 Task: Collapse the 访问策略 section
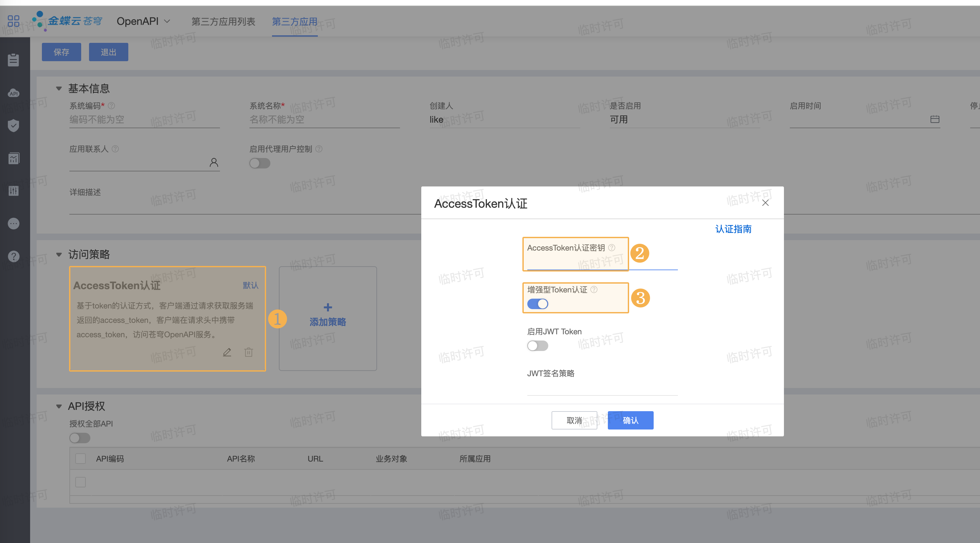[x=59, y=254]
